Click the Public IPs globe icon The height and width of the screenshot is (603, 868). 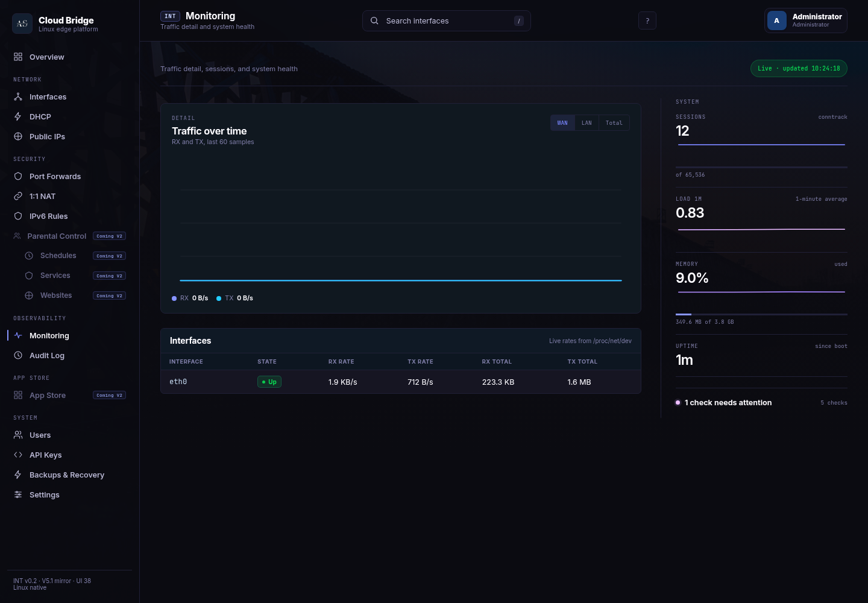[x=18, y=136]
